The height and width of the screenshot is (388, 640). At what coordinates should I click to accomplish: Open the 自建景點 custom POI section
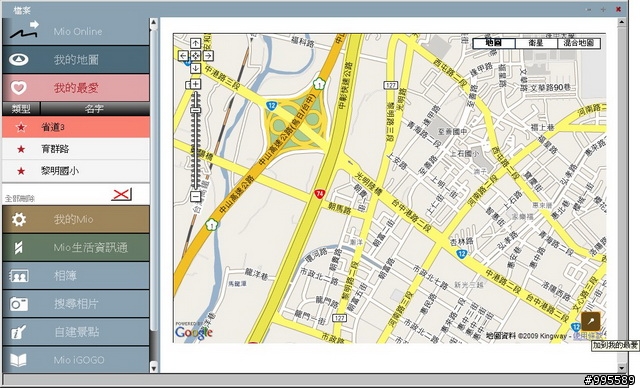pos(76,332)
